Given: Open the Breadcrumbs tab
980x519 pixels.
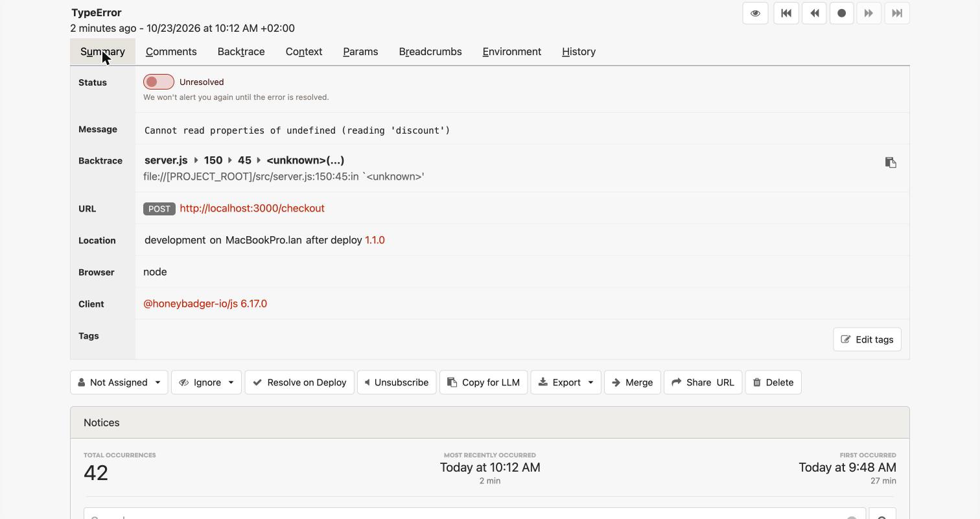Looking at the screenshot, I should click(x=430, y=52).
